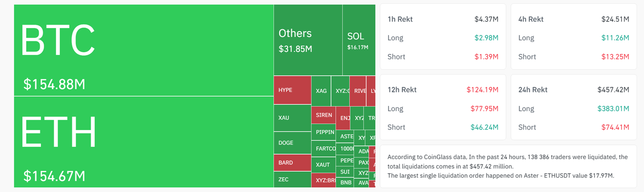The width and height of the screenshot is (644, 192).
Task: Click the SOL heatmap tile
Action: (x=359, y=40)
